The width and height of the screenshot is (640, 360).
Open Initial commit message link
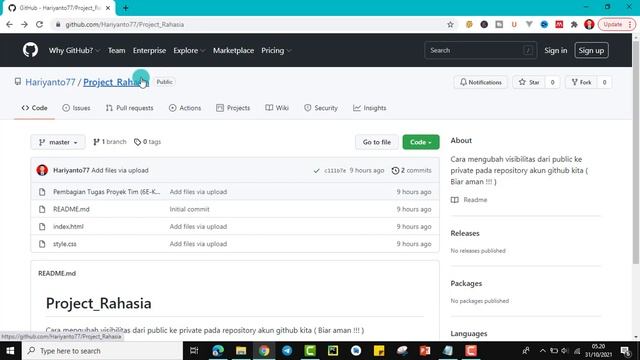pos(189,209)
